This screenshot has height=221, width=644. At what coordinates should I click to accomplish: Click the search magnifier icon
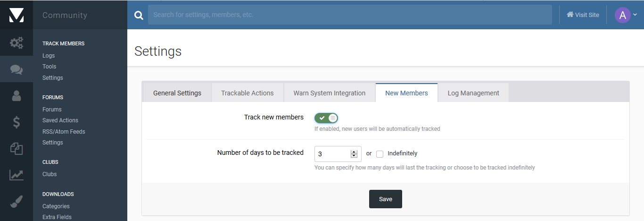139,15
